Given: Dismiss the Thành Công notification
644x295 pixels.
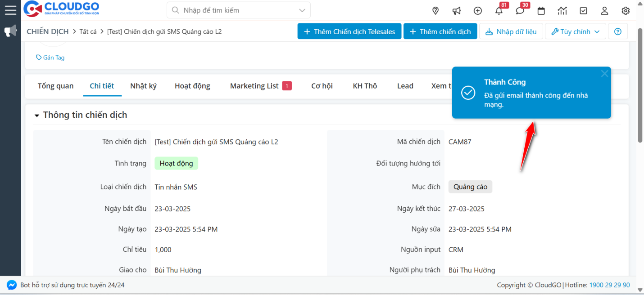Looking at the screenshot, I should pyautogui.click(x=604, y=74).
